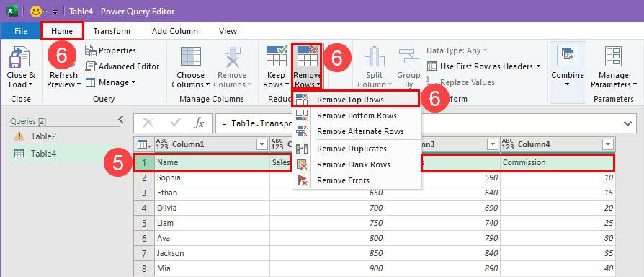The image size is (644, 277).
Task: Switch to the Add Column tab
Action: [175, 31]
